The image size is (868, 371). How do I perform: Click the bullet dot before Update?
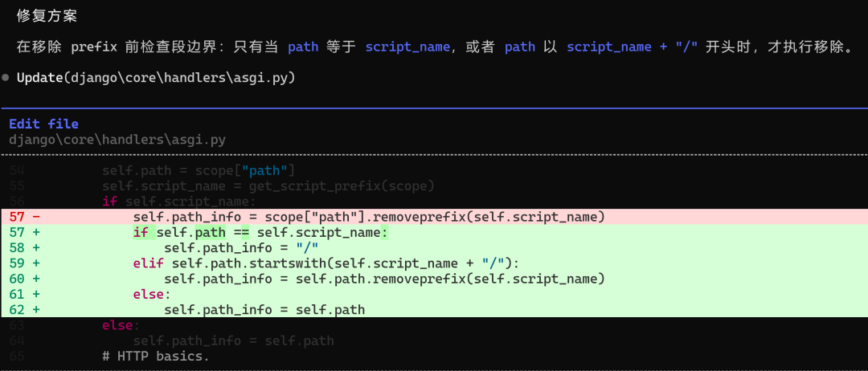(5, 77)
